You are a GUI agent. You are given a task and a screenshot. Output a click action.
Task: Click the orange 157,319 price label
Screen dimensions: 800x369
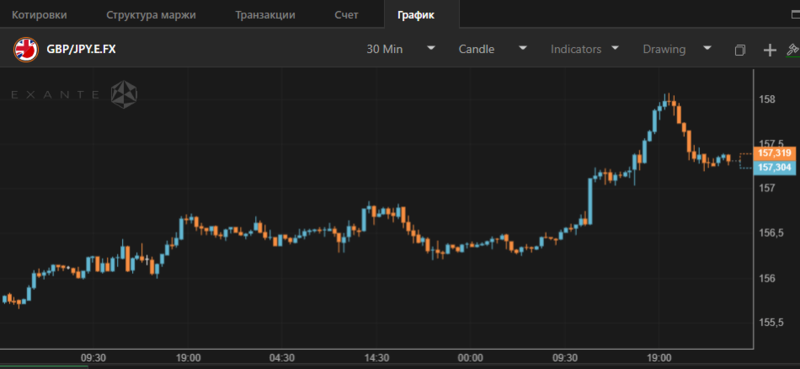coord(774,153)
